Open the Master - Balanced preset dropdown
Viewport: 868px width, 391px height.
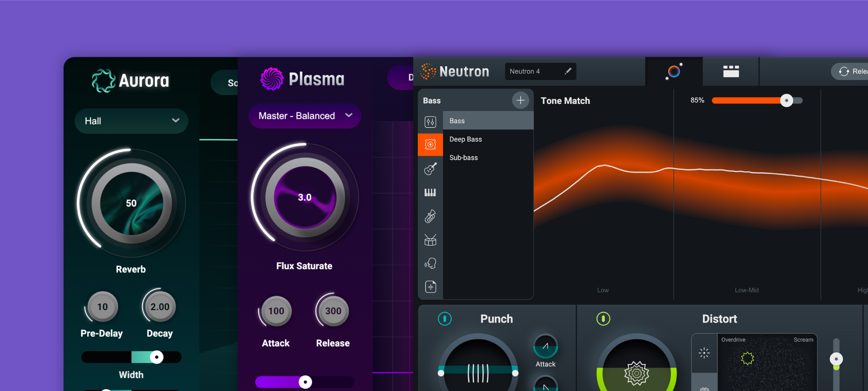305,116
